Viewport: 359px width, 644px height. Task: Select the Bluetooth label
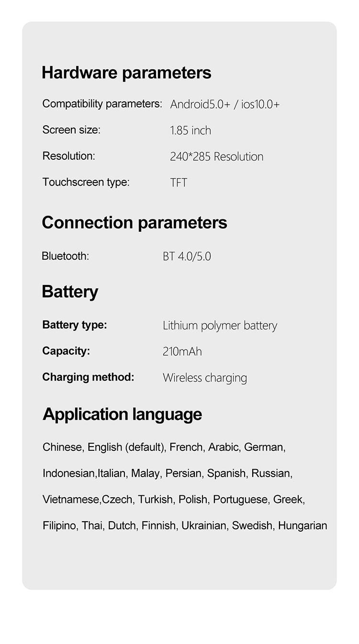pyautogui.click(x=65, y=256)
